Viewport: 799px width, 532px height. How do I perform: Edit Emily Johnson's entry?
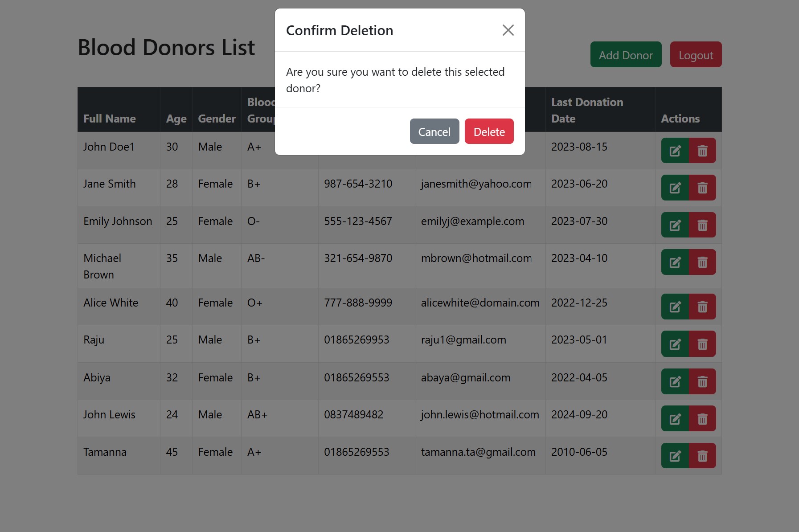click(675, 225)
